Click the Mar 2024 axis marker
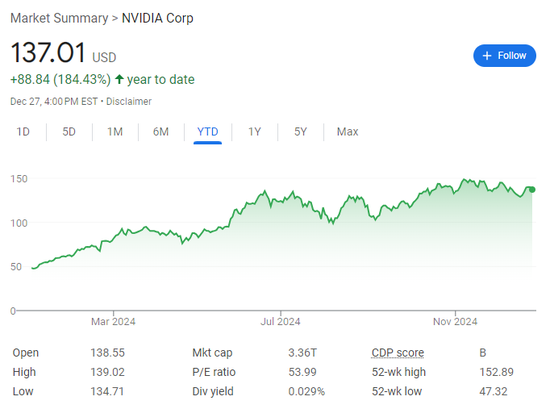 pyautogui.click(x=113, y=321)
